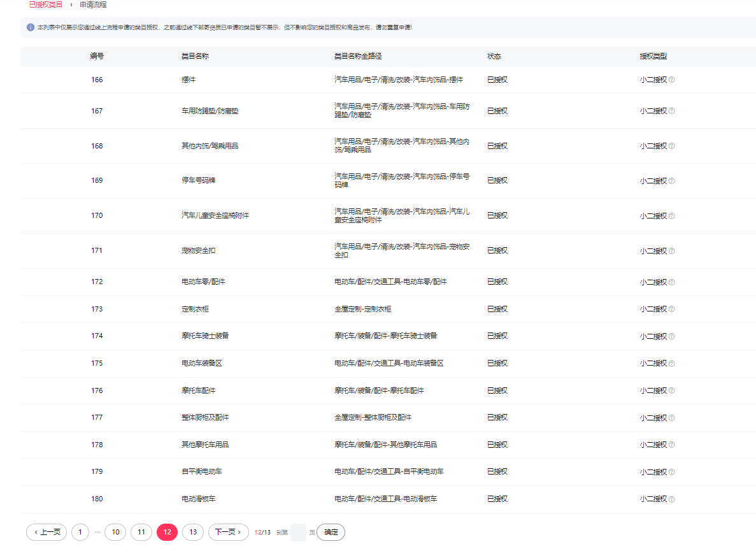Click the page number input field

coord(298,532)
